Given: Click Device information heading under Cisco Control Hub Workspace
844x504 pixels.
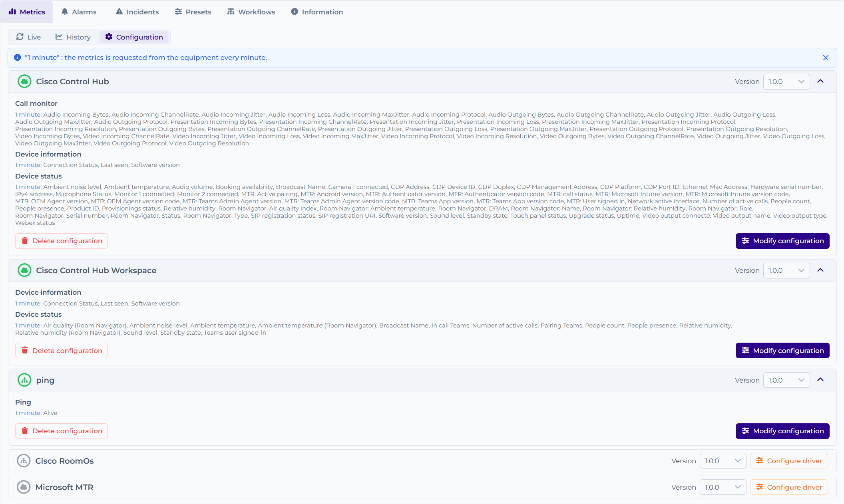Looking at the screenshot, I should pyautogui.click(x=48, y=292).
